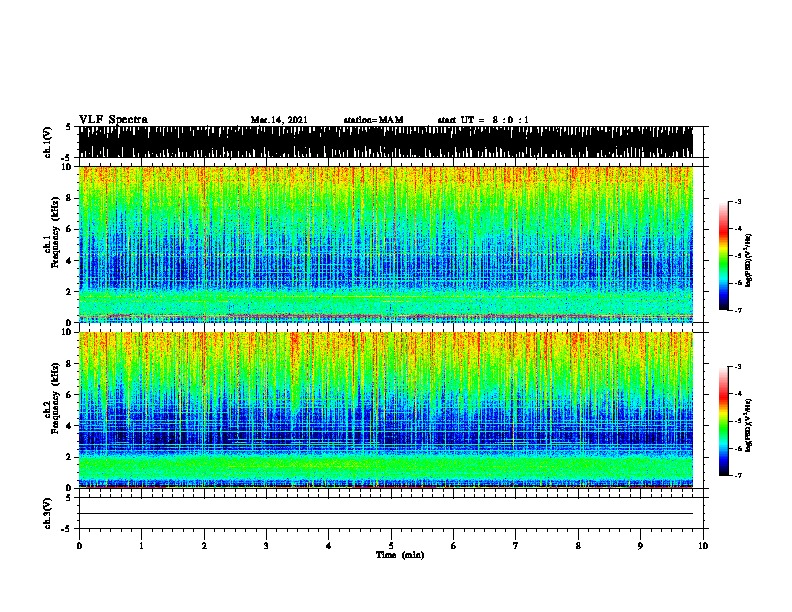This screenshot has width=792, height=612.
Task: Click the "ch.3(V)" axis label
Action: coord(47,513)
